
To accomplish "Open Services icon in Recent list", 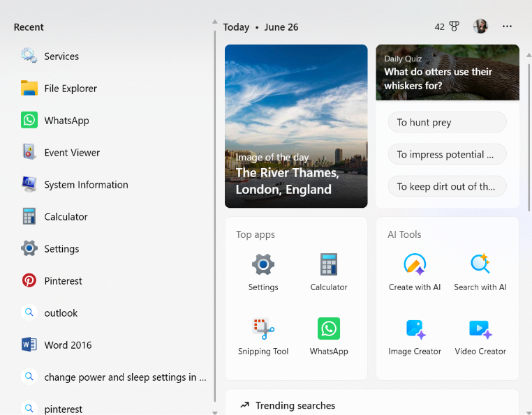I will tap(29, 56).
